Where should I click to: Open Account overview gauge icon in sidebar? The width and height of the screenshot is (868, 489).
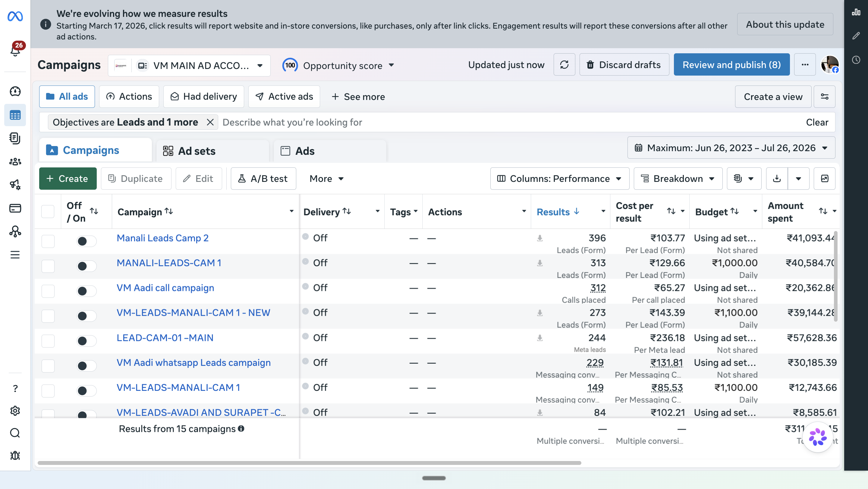click(x=15, y=91)
